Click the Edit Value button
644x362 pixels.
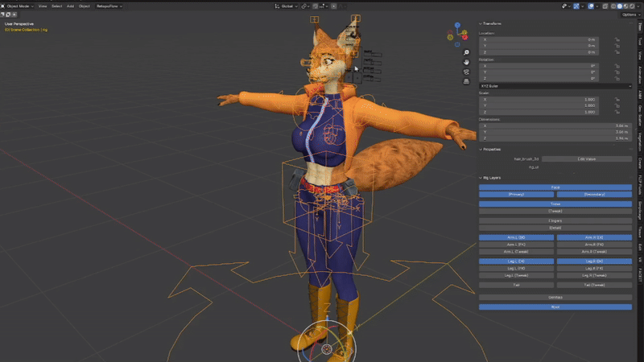click(587, 158)
